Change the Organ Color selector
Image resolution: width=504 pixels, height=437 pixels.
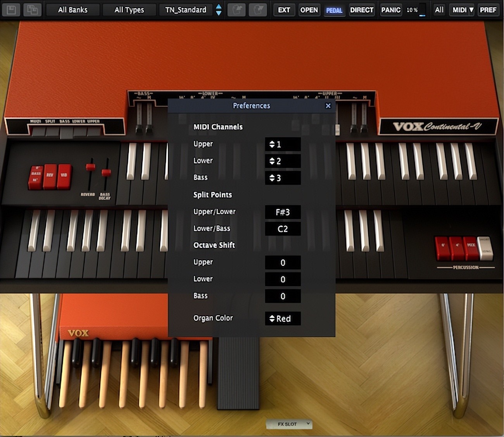pos(282,319)
